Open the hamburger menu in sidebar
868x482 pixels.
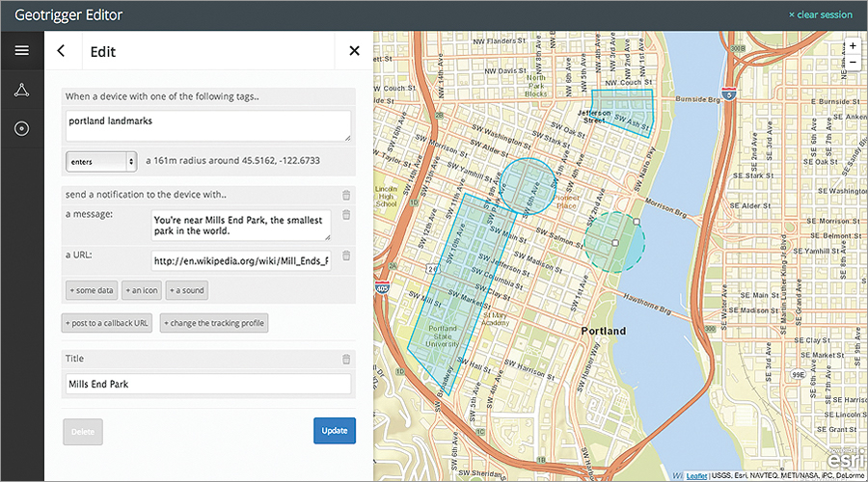(21, 51)
